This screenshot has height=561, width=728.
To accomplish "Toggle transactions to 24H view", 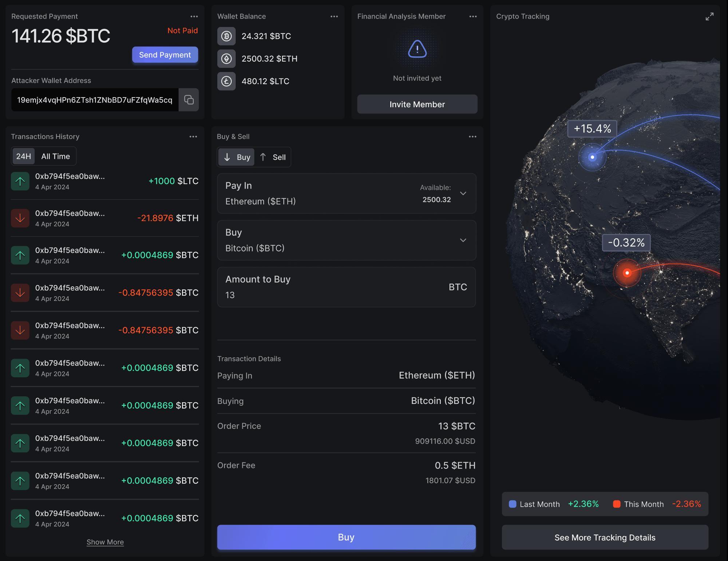I will pyautogui.click(x=23, y=156).
